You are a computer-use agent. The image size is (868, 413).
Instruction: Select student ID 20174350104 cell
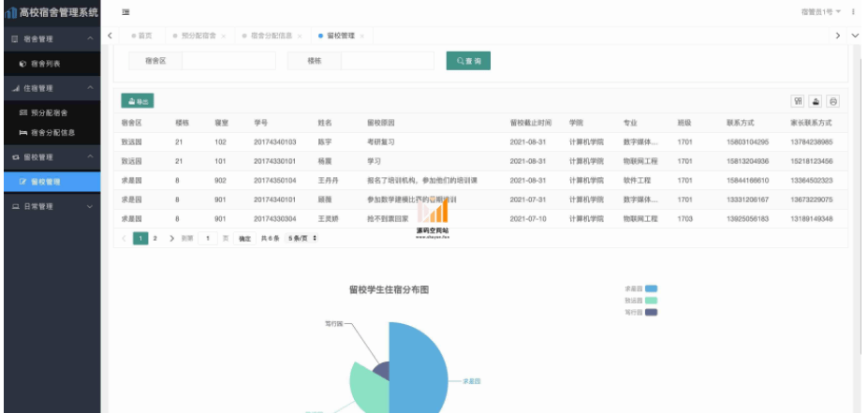pos(275,181)
